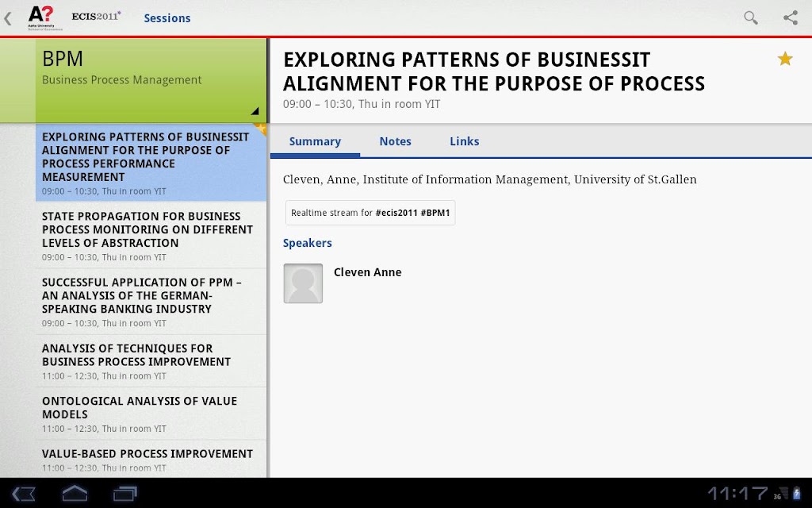Open the Sessions dropdown title

click(x=167, y=18)
